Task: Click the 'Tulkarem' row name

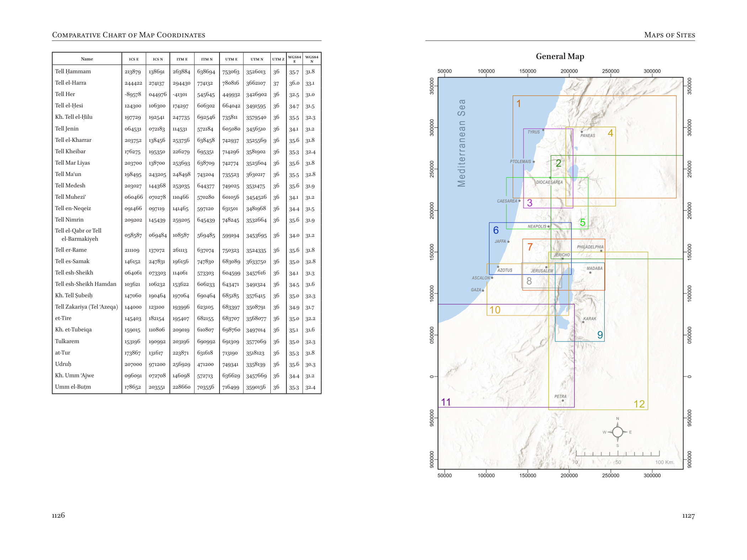Action: [67, 341]
